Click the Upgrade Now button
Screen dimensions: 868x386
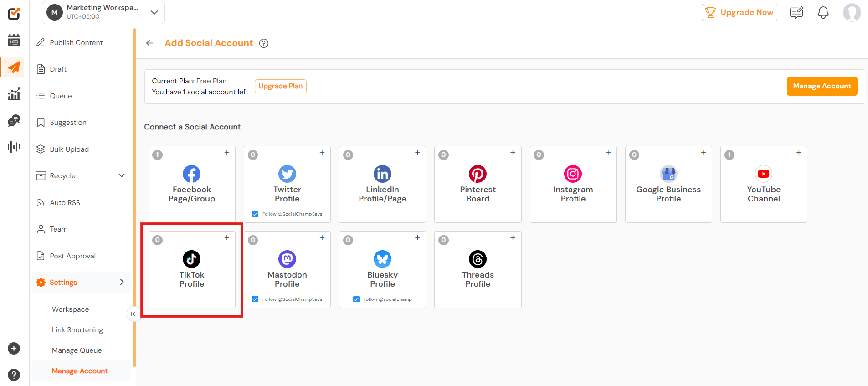pos(740,12)
